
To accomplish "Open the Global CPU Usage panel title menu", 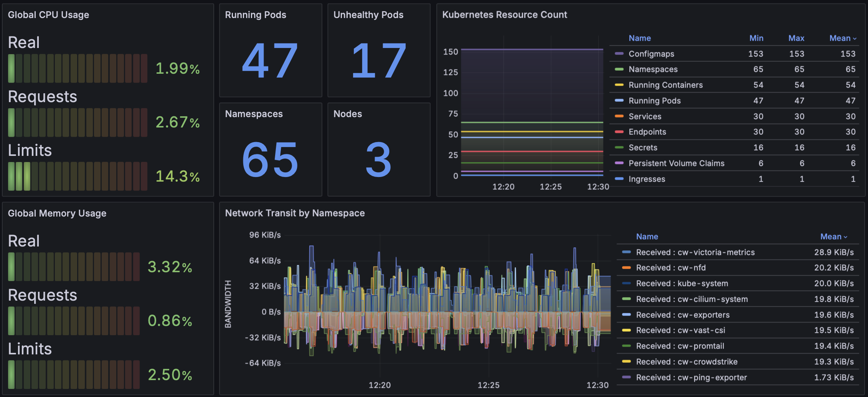I will click(x=48, y=15).
